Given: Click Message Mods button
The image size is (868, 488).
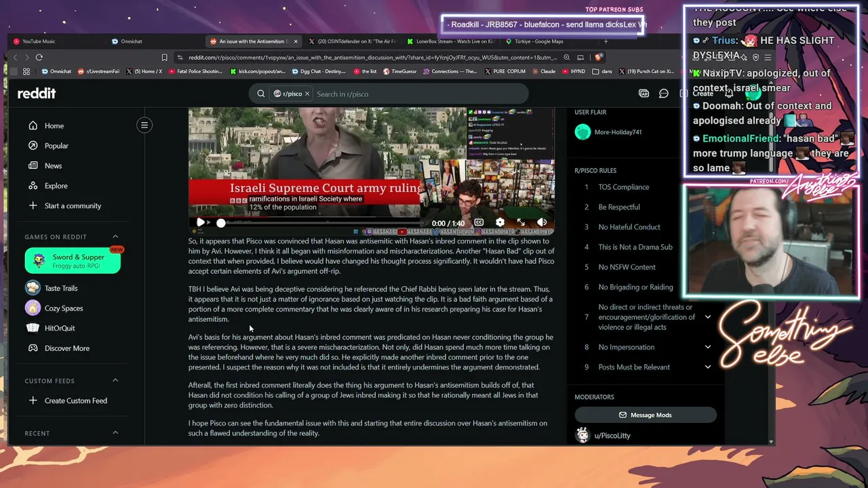Looking at the screenshot, I should [645, 415].
